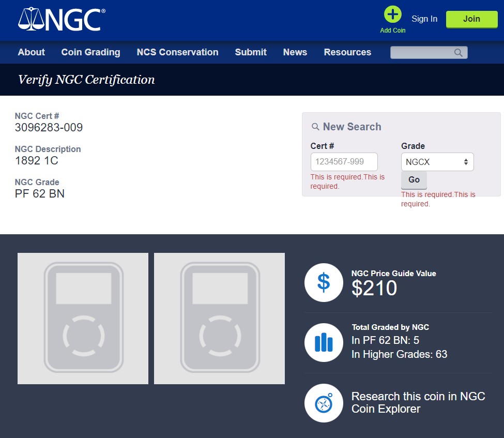This screenshot has width=504, height=438.
Task: Click the compass Coin Explorer icon
Action: coord(324,403)
